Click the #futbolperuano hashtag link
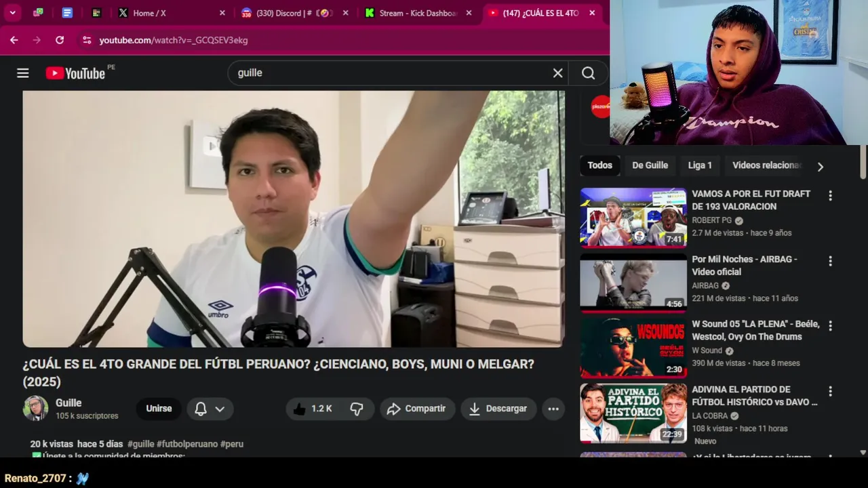868x488 pixels. click(187, 444)
